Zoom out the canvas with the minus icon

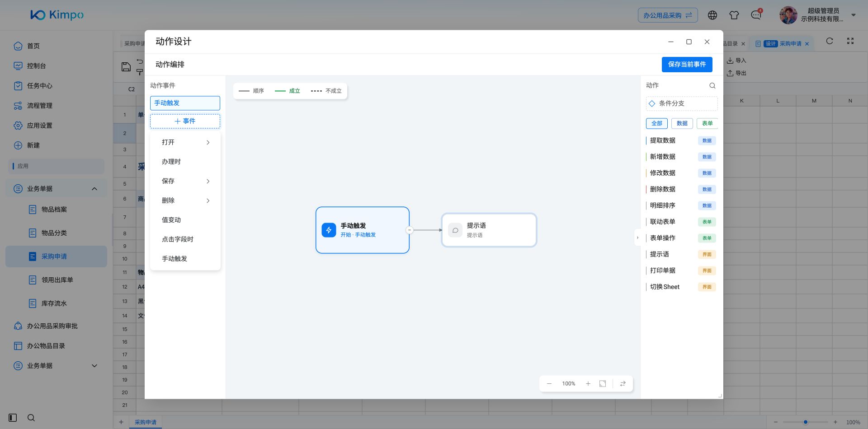pyautogui.click(x=549, y=383)
